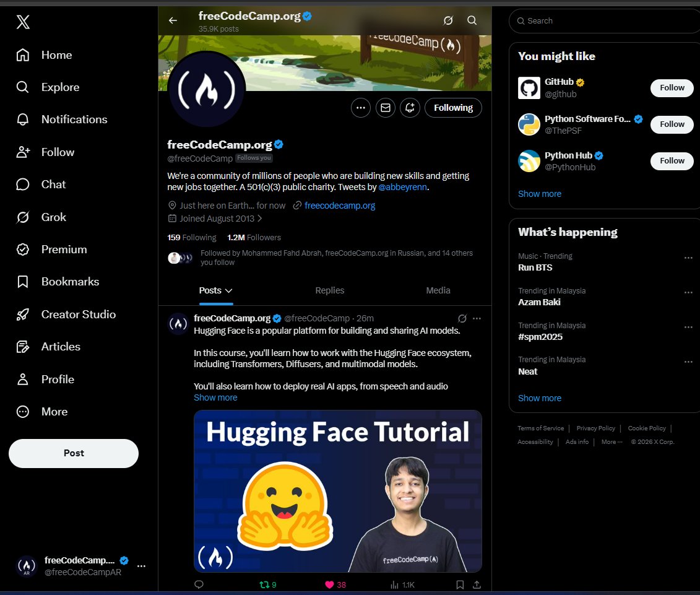700x595 pixels.
Task: Search this profile via header magnifier
Action: (472, 20)
